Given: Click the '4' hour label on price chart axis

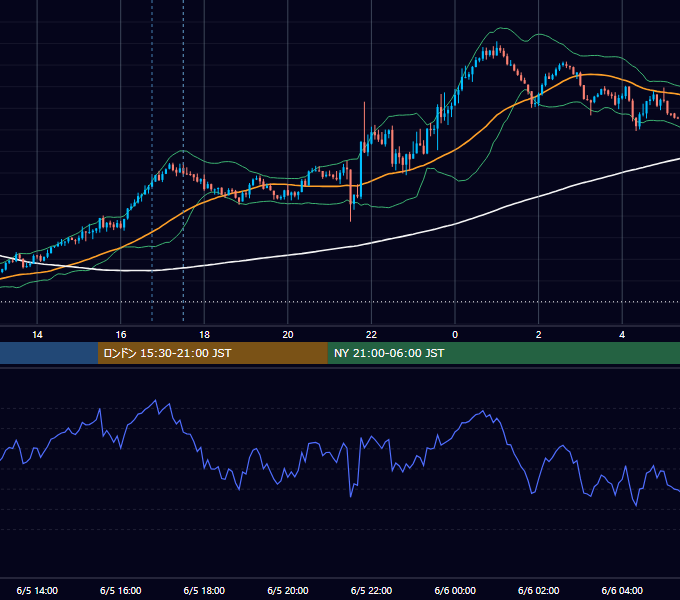Looking at the screenshot, I should tap(622, 335).
